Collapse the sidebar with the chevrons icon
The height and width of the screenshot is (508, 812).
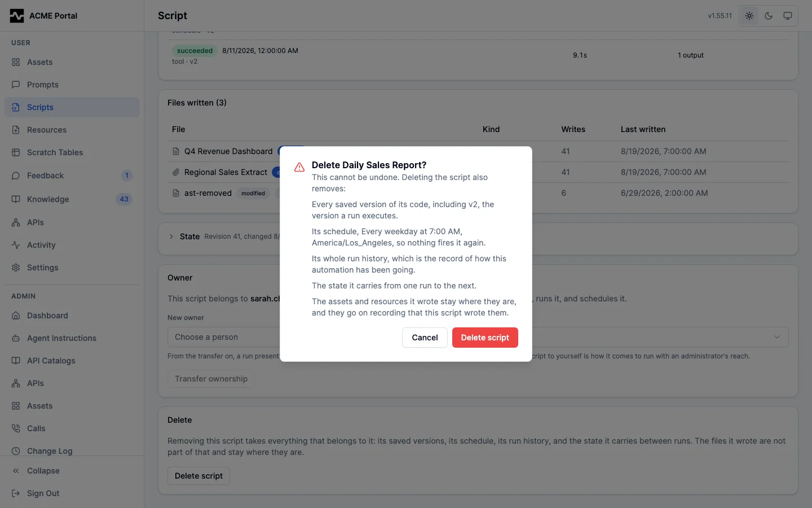pyautogui.click(x=16, y=471)
